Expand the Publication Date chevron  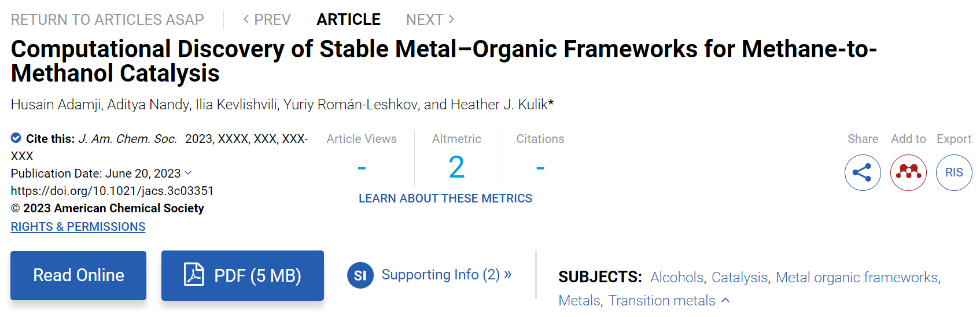point(188,173)
